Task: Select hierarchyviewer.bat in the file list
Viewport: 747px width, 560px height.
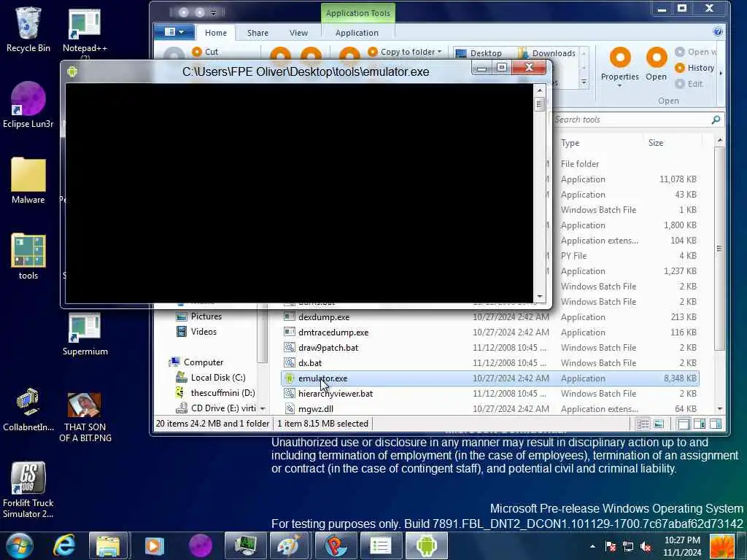Action: pos(490,393)
